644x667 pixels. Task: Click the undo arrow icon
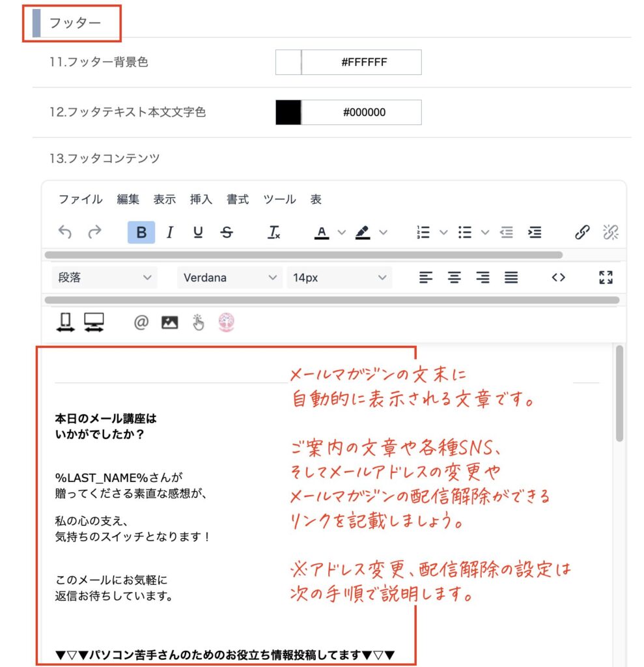65,233
